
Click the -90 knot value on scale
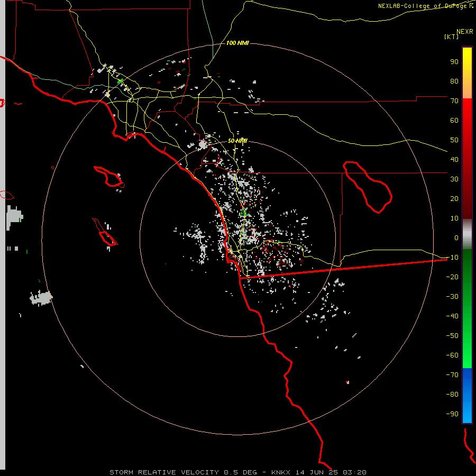pyautogui.click(x=452, y=414)
